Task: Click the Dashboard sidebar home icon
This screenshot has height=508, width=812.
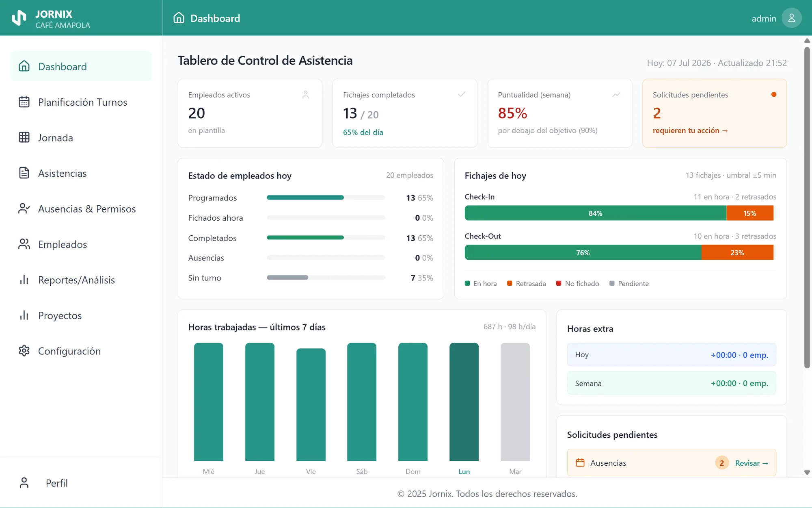Action: (24, 66)
